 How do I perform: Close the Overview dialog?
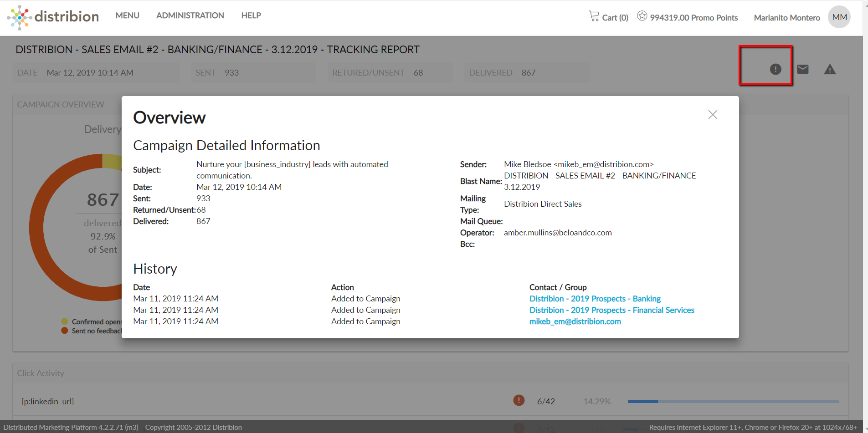713,115
